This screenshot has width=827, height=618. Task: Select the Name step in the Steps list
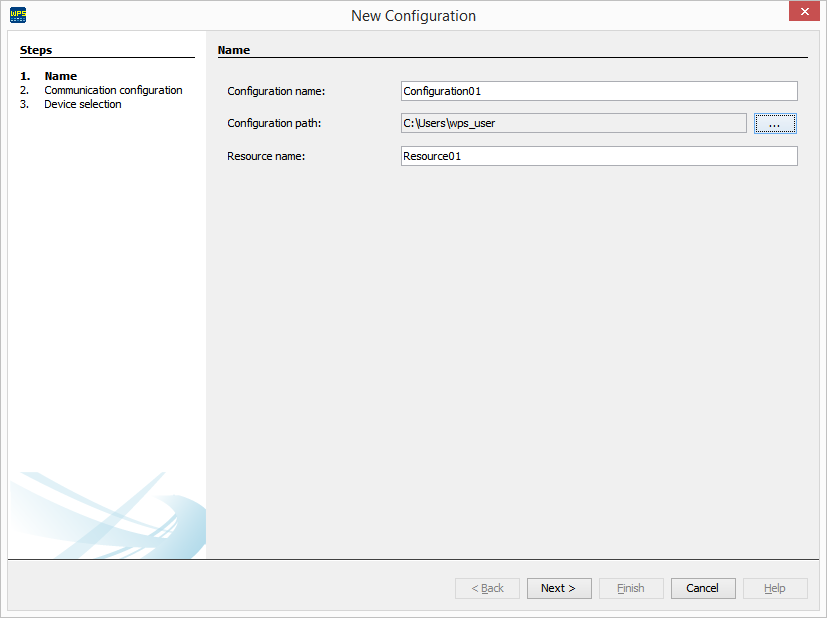tap(60, 75)
